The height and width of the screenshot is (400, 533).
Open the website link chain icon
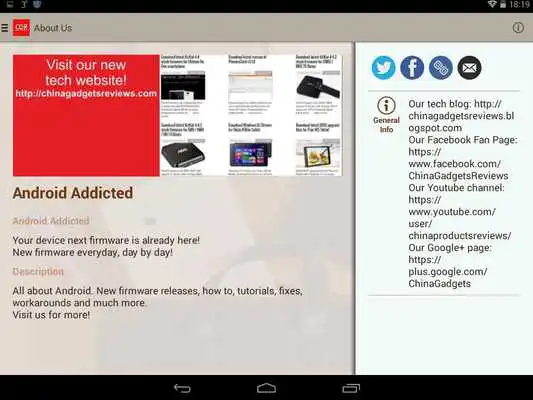[441, 68]
